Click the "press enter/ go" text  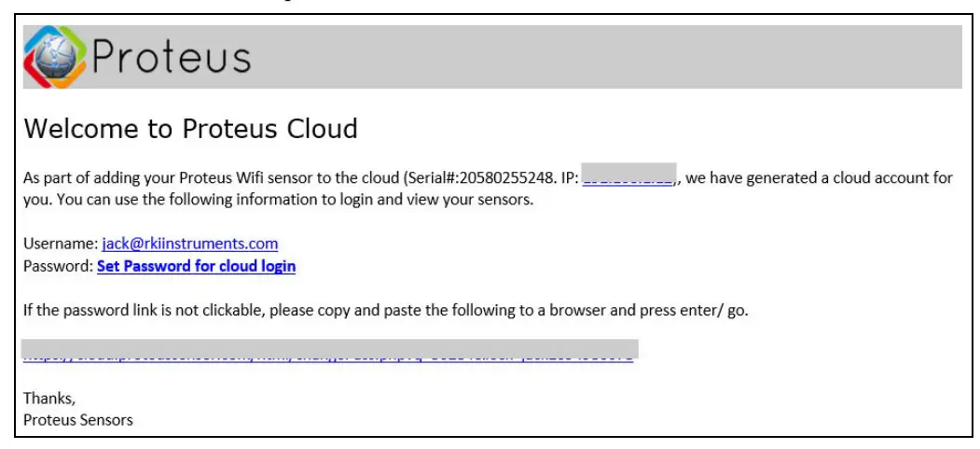click(x=706, y=311)
